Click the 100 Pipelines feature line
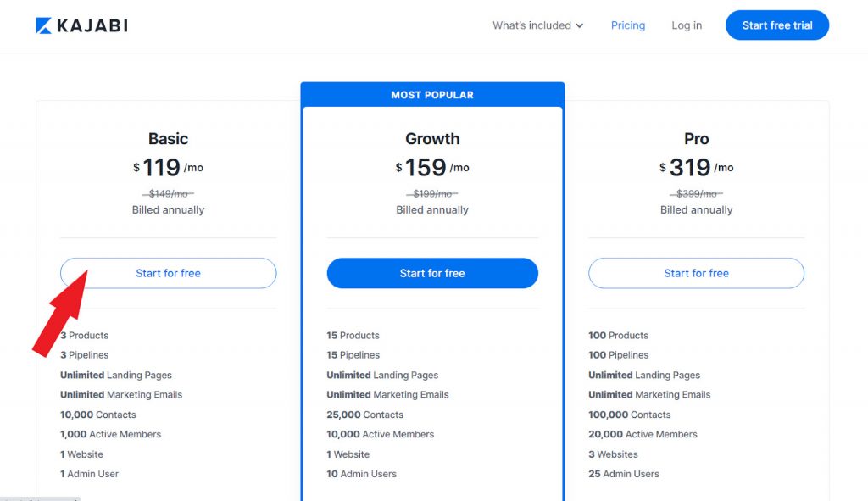Image resolution: width=868 pixels, height=501 pixels. (x=618, y=355)
